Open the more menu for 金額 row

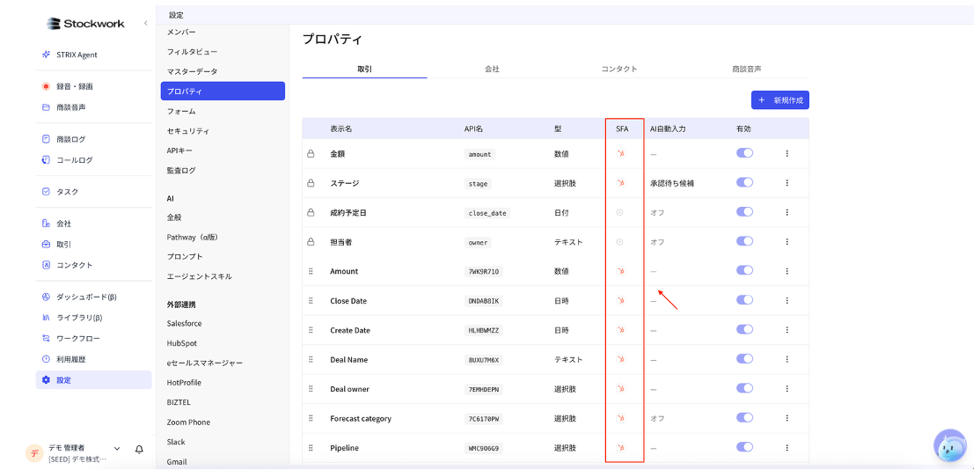pyautogui.click(x=786, y=154)
